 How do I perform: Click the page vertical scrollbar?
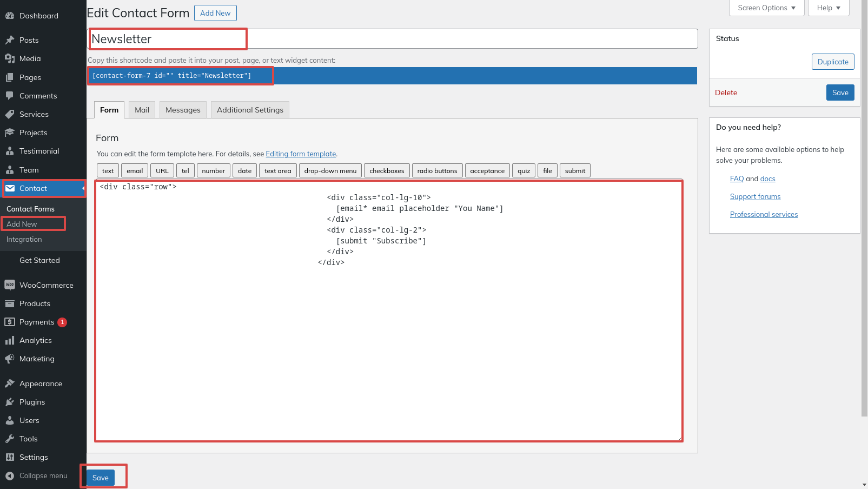[864, 208]
